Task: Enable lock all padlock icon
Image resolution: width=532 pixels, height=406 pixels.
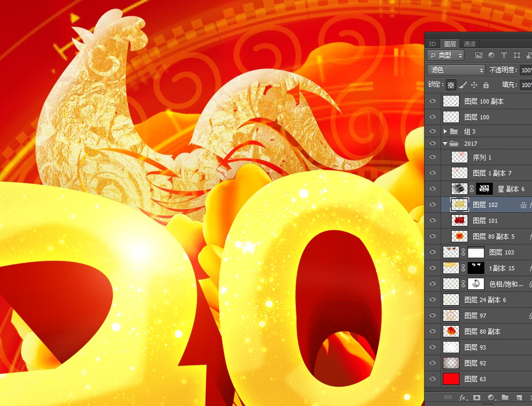Action: [x=486, y=85]
